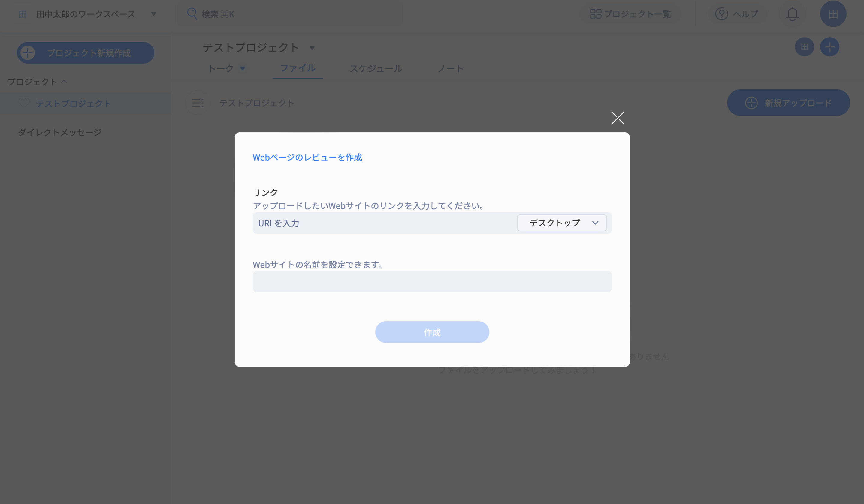This screenshot has width=864, height=504.
Task: Click the help question mark icon
Action: 721,14
